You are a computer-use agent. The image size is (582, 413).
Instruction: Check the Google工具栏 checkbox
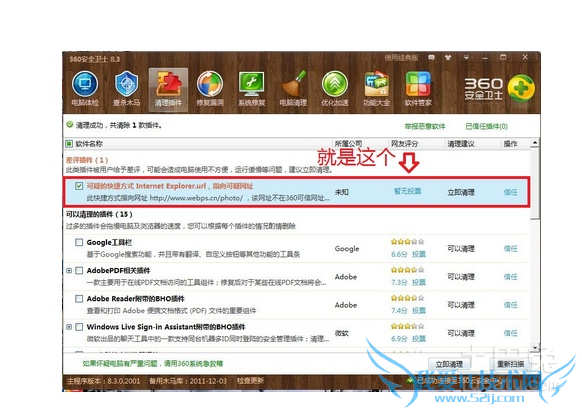coord(79,242)
